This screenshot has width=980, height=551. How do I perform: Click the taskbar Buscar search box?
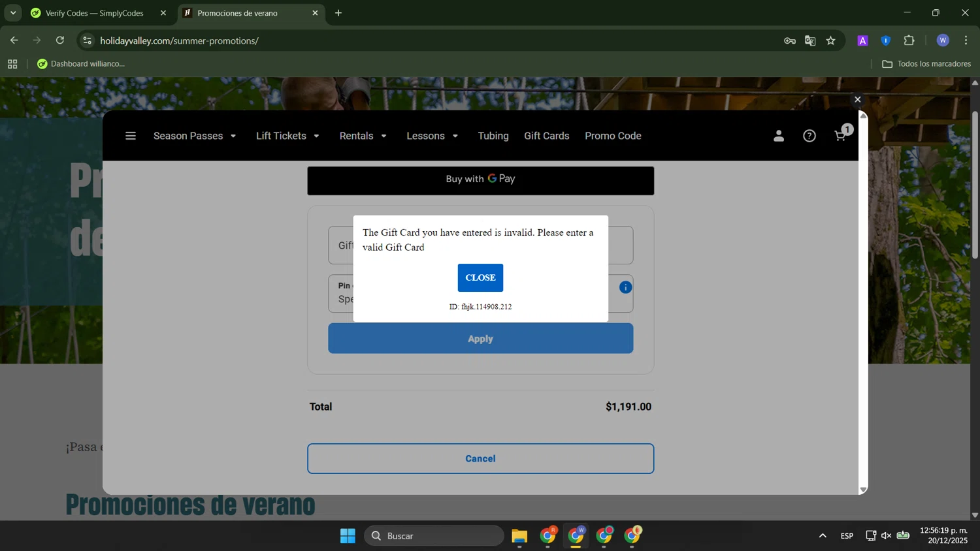click(434, 536)
